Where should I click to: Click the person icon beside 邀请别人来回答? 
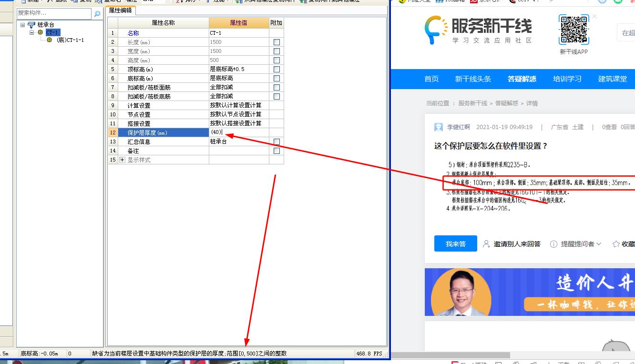click(x=486, y=244)
